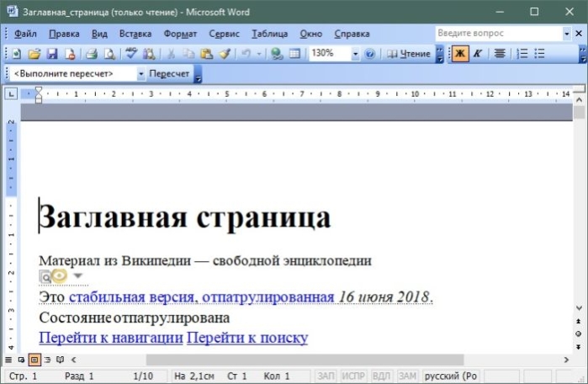588x384 pixels.
Task: Follow the 'Перейти к навигации' link
Action: 111,338
